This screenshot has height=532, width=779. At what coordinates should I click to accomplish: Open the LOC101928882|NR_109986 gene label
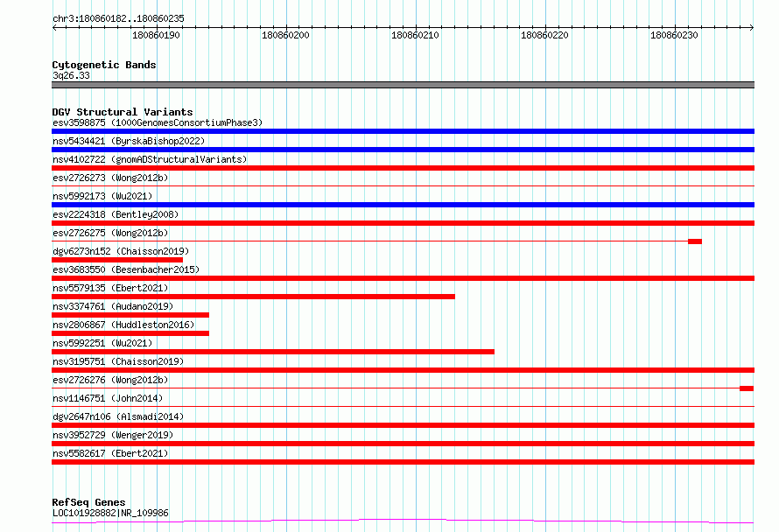pyautogui.click(x=110, y=513)
